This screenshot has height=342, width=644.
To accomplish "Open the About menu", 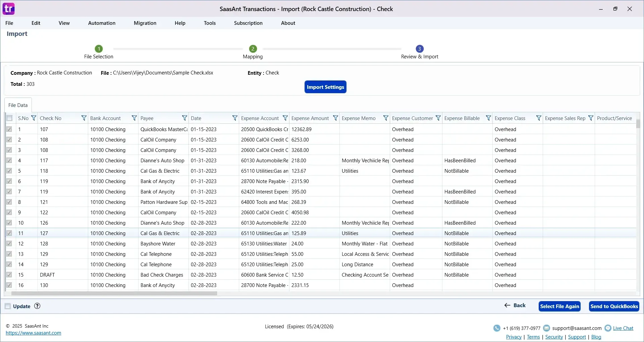I will 288,23.
